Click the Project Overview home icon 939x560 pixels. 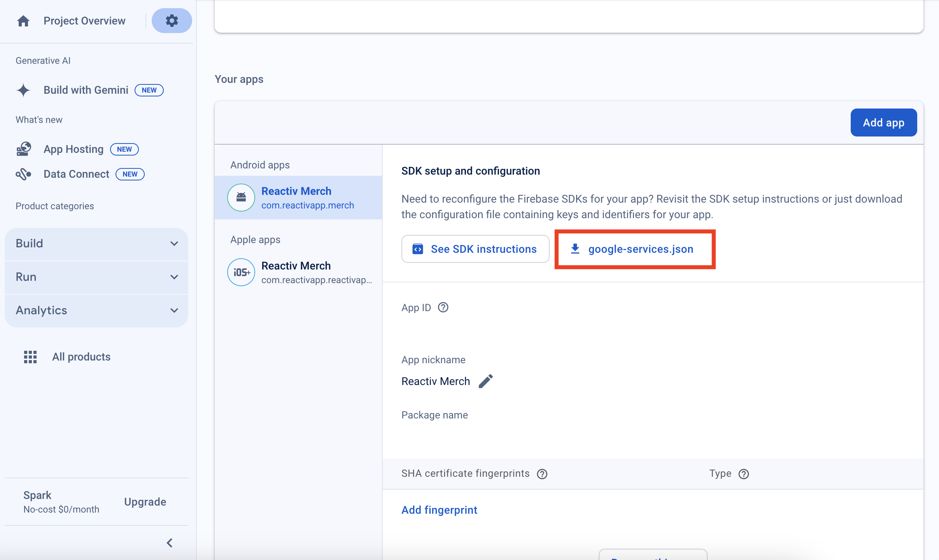[x=23, y=21]
